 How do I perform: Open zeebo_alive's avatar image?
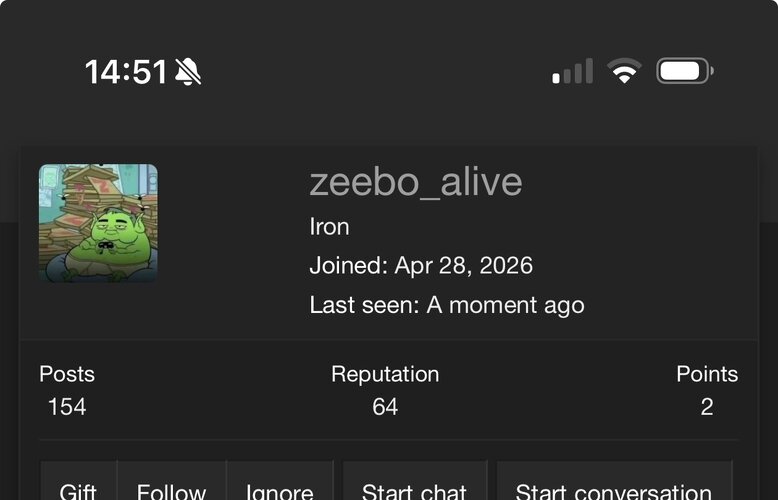point(98,223)
